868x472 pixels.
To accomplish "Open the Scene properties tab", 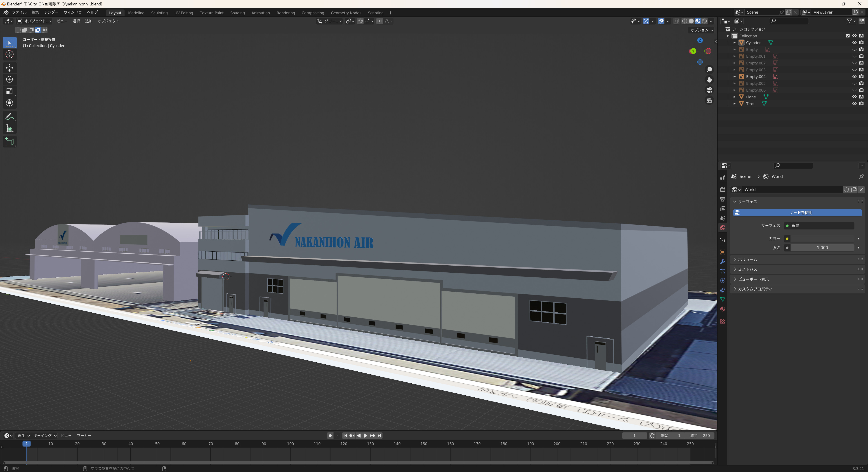I will click(x=722, y=218).
